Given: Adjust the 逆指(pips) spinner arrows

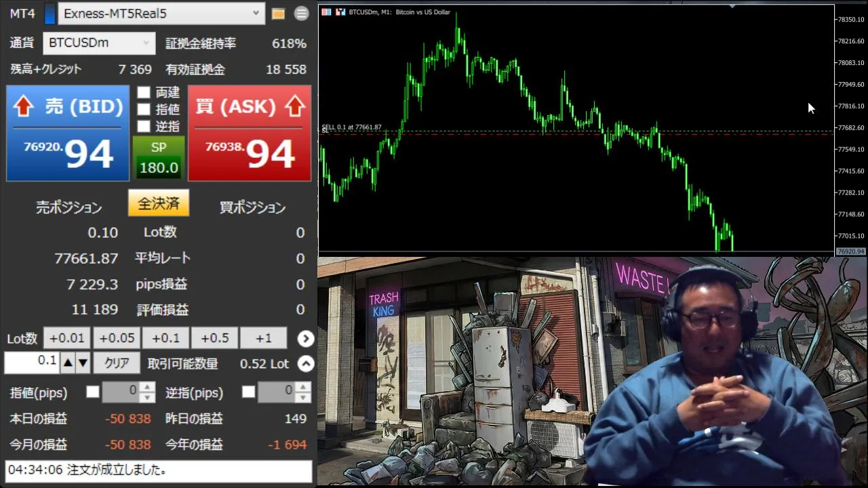Looking at the screenshot, I should pos(303,392).
